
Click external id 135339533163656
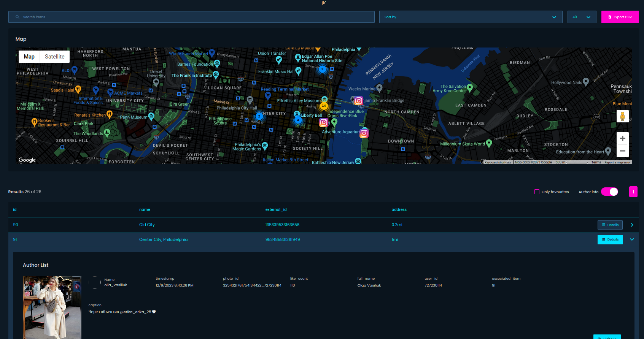(x=282, y=225)
